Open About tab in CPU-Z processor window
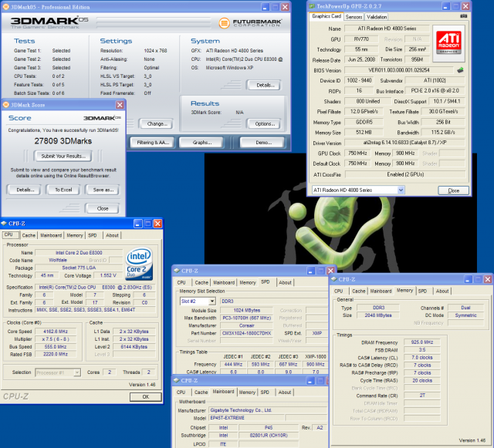 112,235
